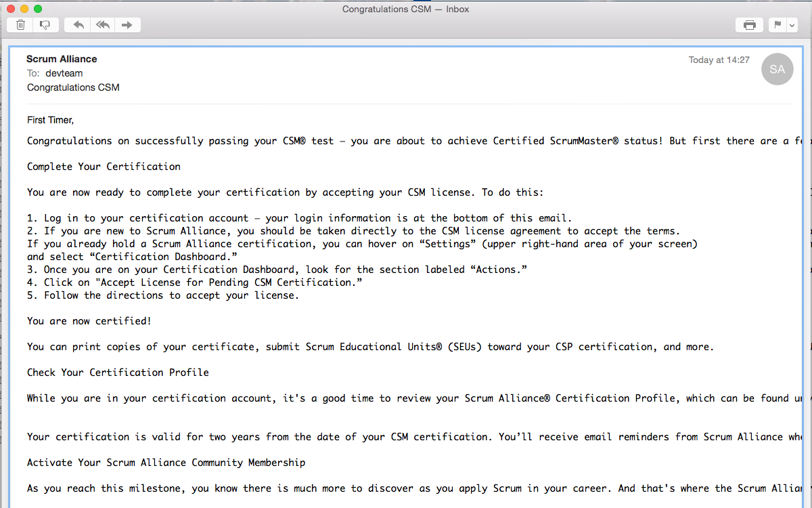
Task: Click the 'Today at 14:27' timestamp
Action: click(719, 60)
